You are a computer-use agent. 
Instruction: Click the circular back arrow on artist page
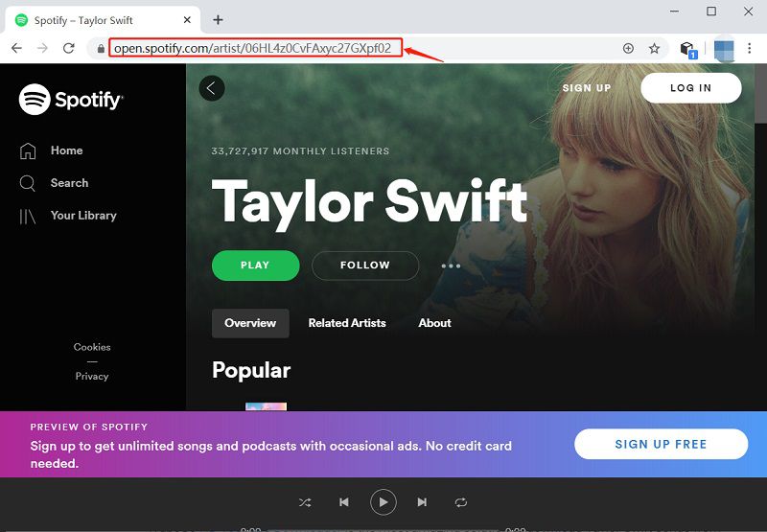pyautogui.click(x=212, y=88)
